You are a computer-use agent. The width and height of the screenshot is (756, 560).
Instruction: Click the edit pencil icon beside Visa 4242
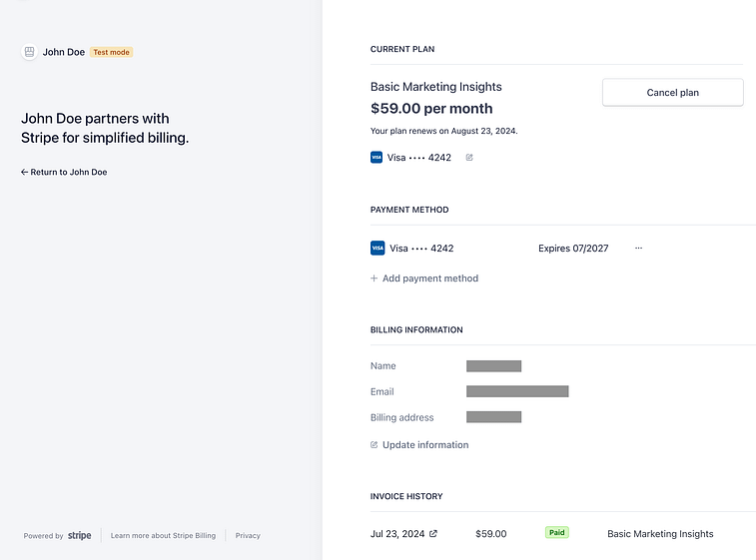point(469,157)
